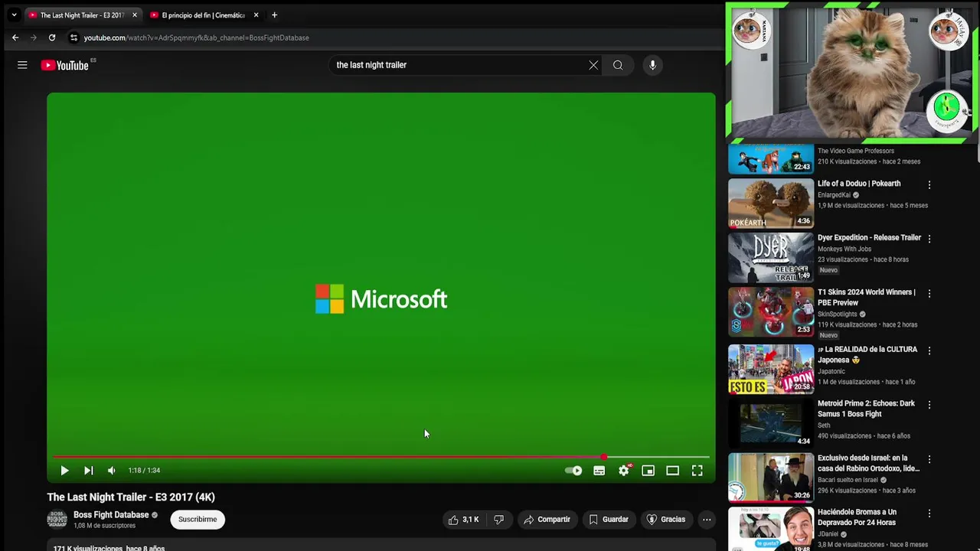
Task: Open options for Dyer Expedition video
Action: coord(929,239)
